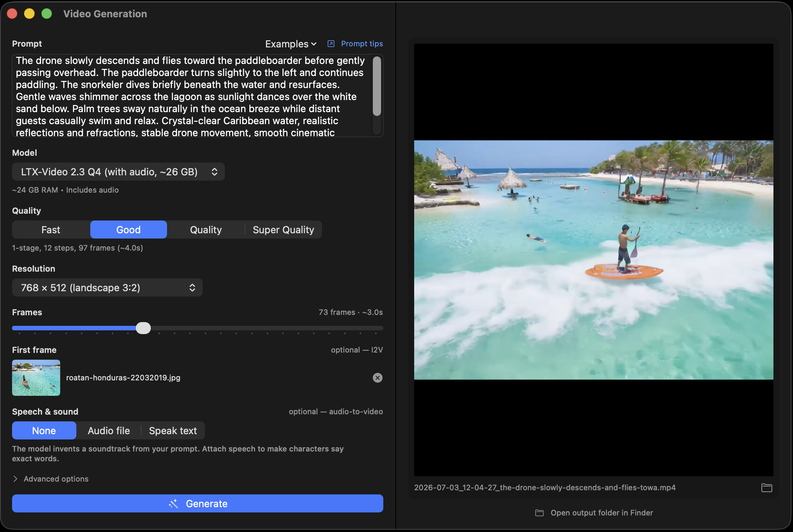The image size is (793, 532).
Task: Click the first frame image thumbnail
Action: [36, 378]
